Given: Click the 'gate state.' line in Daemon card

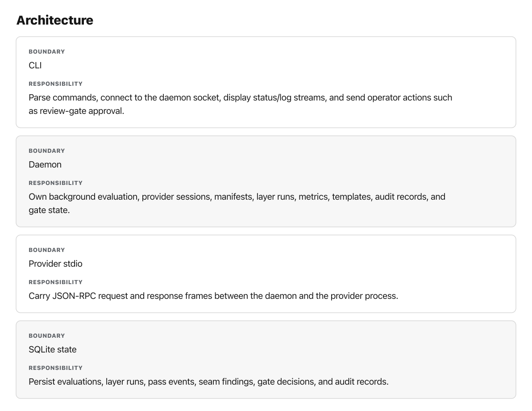Looking at the screenshot, I should click(49, 210).
